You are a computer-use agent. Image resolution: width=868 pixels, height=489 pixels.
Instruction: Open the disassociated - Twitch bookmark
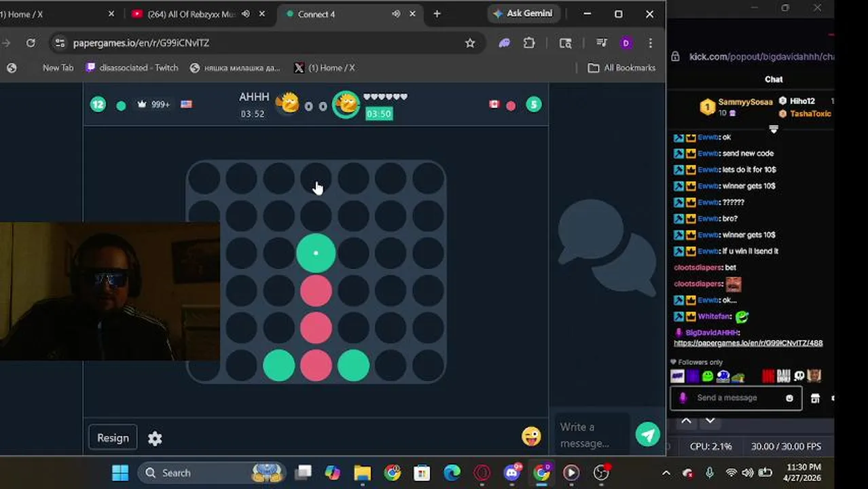click(132, 68)
